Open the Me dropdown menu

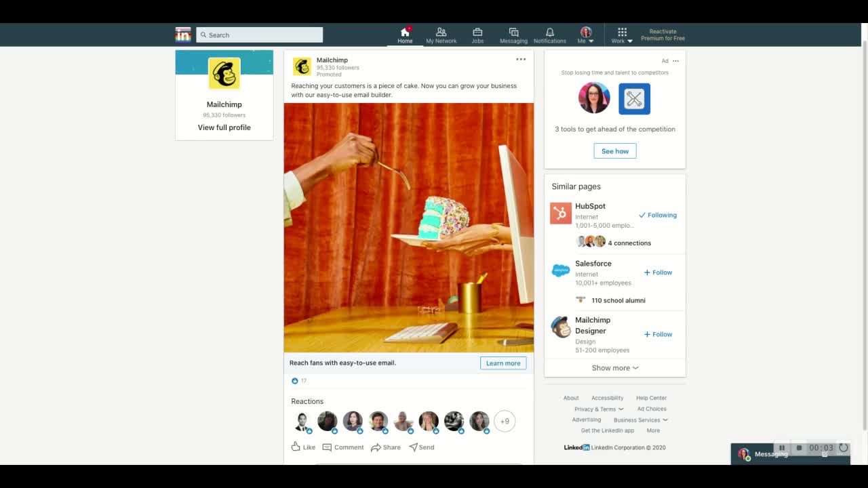[x=586, y=35]
